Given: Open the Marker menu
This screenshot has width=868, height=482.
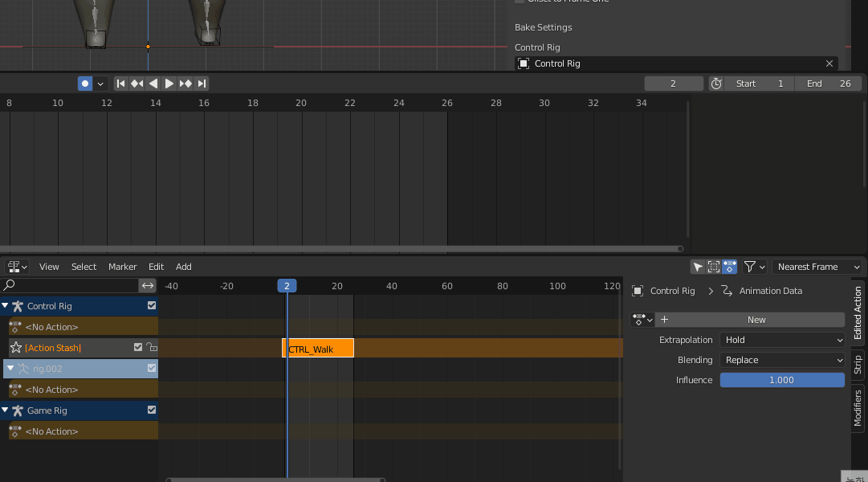Looking at the screenshot, I should 122,267.
